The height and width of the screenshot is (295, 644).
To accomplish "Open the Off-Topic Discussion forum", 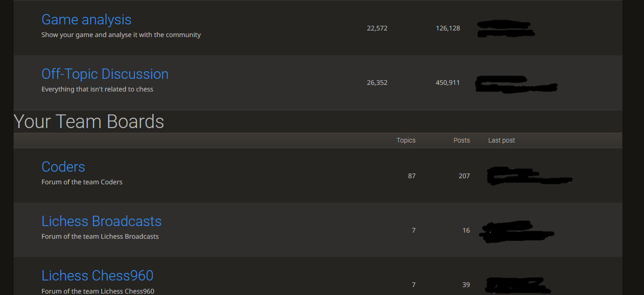I will pos(105,74).
